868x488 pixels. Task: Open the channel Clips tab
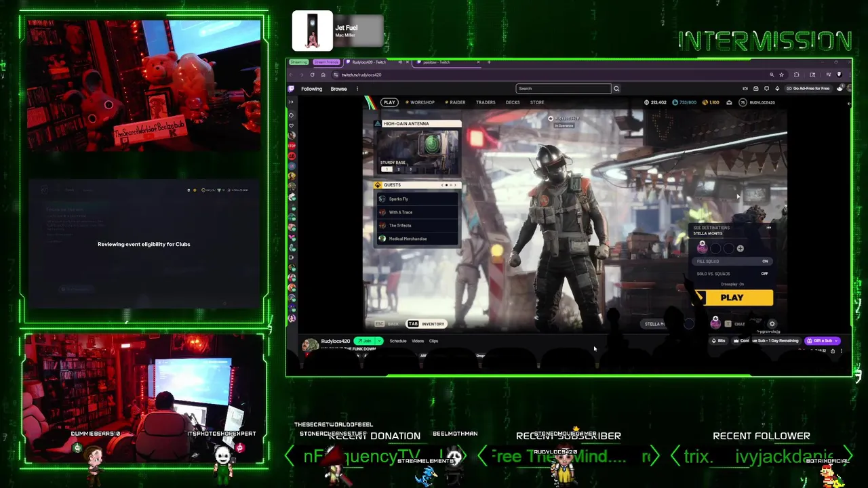433,341
